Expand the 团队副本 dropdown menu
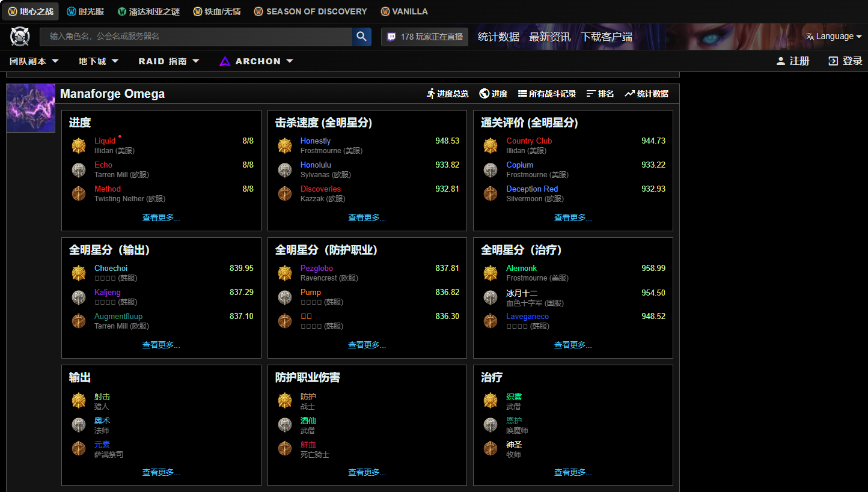868x492 pixels. (34, 61)
